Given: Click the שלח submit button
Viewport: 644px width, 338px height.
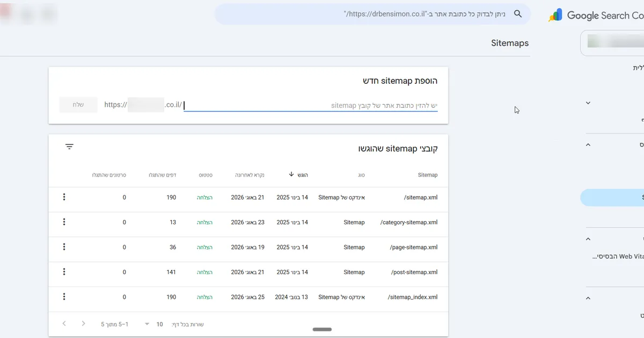Looking at the screenshot, I should 78,105.
